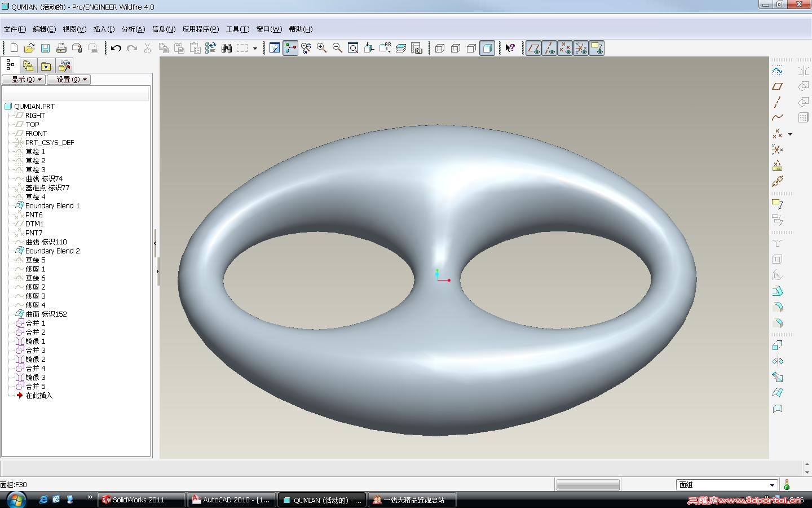Switch to AutoCAD 2010 in the taskbar

(232, 500)
